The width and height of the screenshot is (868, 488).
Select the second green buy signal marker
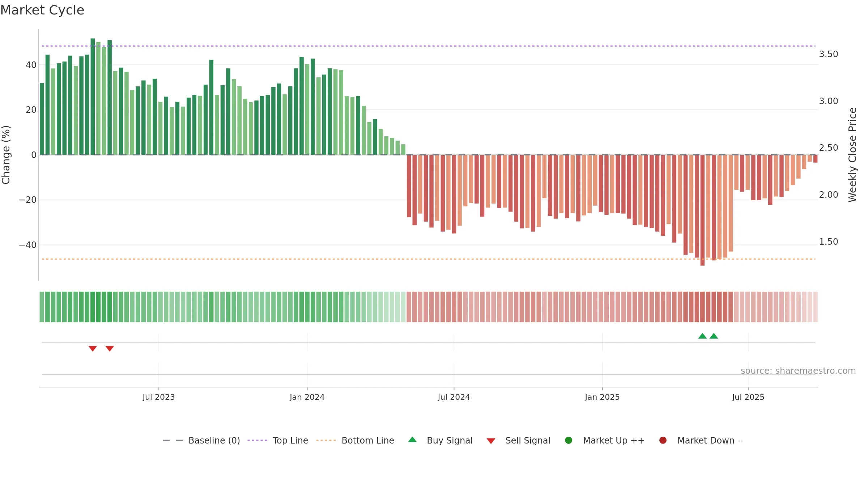coord(714,336)
